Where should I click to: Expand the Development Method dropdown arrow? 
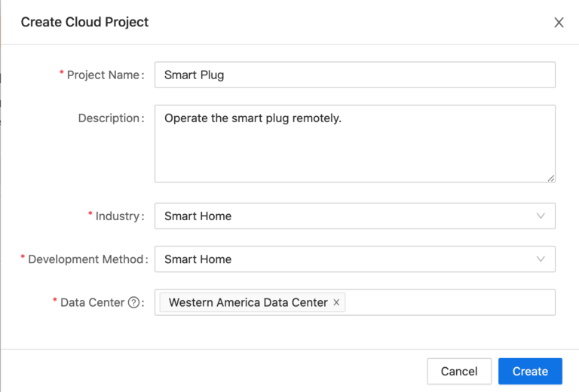541,259
